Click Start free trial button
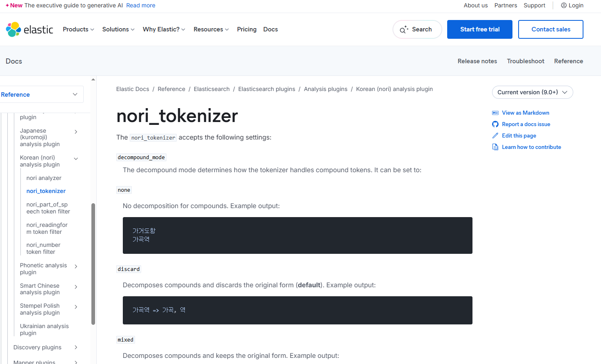 click(480, 29)
